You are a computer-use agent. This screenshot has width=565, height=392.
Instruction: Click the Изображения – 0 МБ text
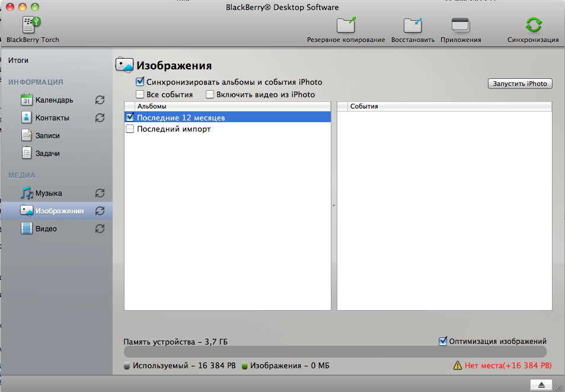pyautogui.click(x=290, y=366)
